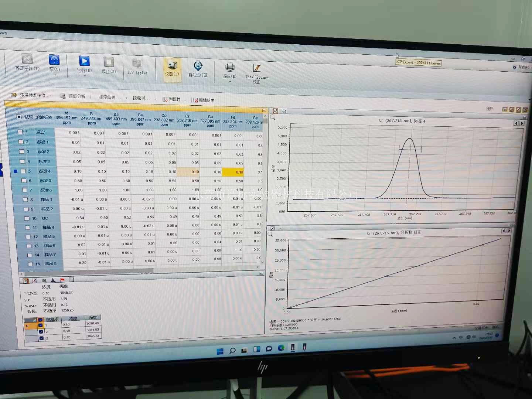This screenshot has height=399, width=532.
Task: Expand the 浓度标准单位 dropdown
Action: click(51, 96)
